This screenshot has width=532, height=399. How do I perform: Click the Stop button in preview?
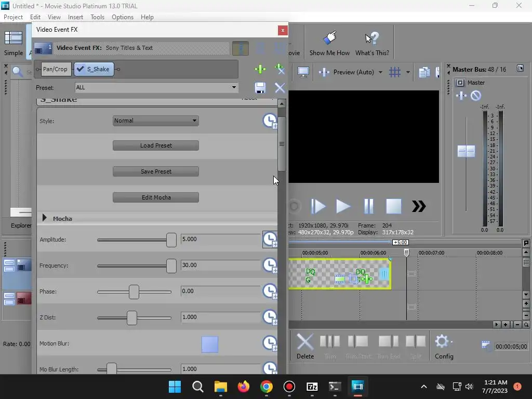click(394, 206)
